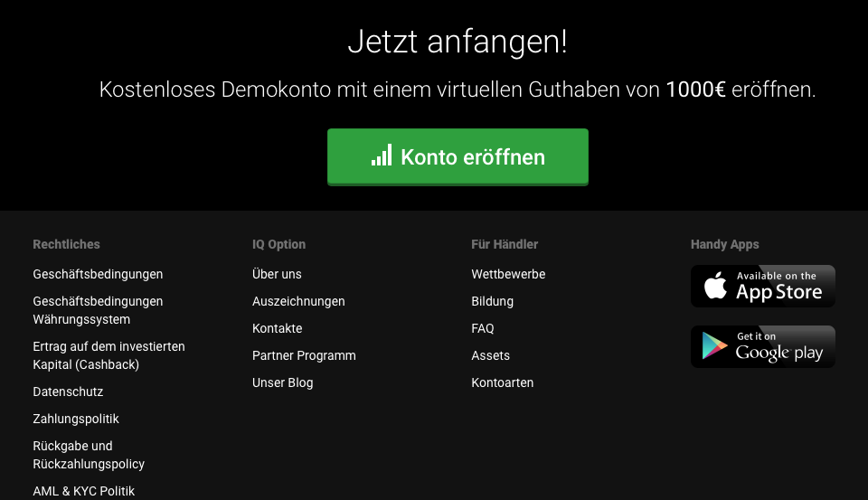View the Assets link
Viewport: 868px width, 500px height.
point(490,355)
